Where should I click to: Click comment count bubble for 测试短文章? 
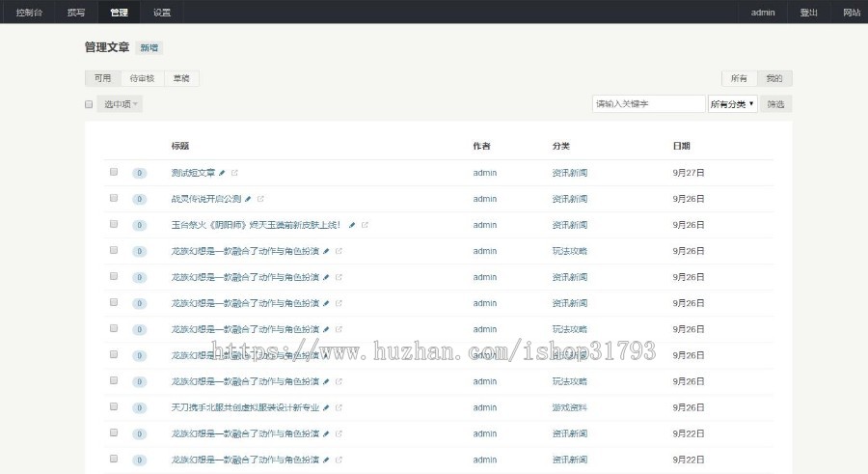(x=139, y=174)
